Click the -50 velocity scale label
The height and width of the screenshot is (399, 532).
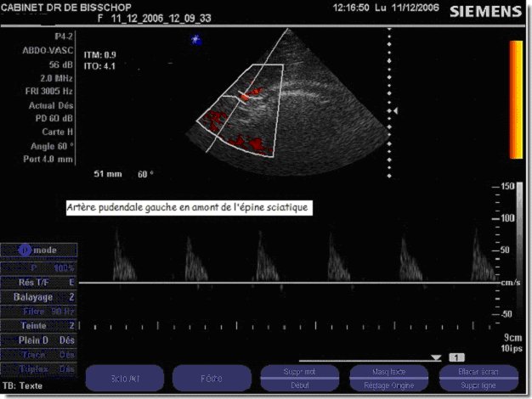point(507,314)
